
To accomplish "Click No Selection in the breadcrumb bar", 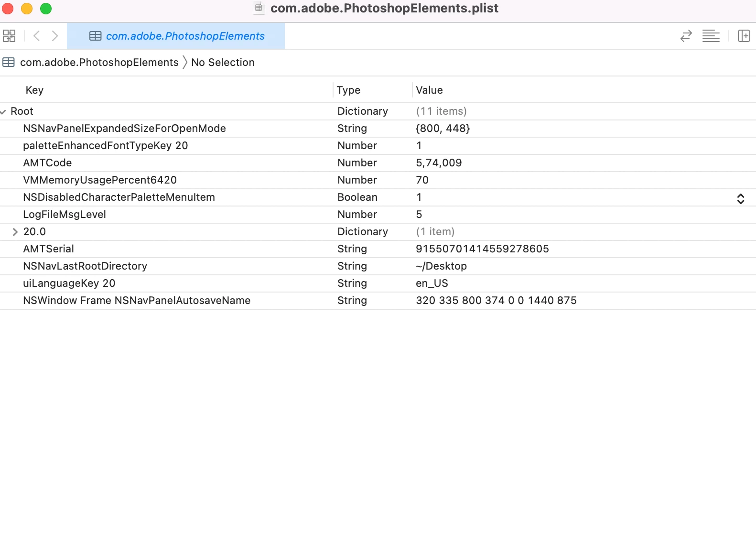I will point(223,62).
